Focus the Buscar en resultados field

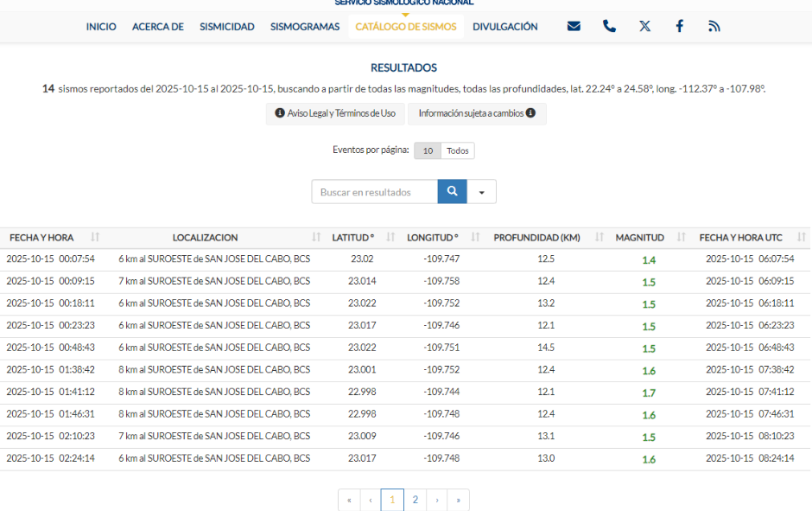click(x=375, y=192)
